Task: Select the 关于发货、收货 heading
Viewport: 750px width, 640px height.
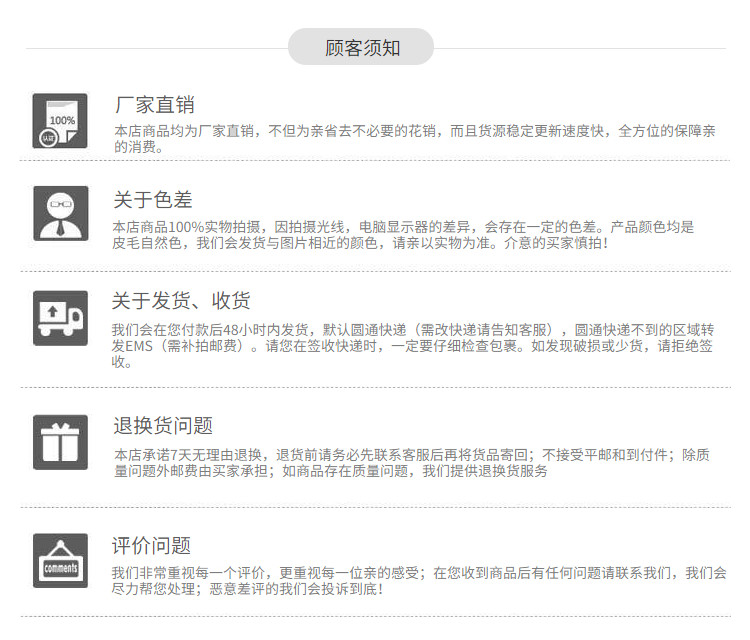Action: click(181, 301)
